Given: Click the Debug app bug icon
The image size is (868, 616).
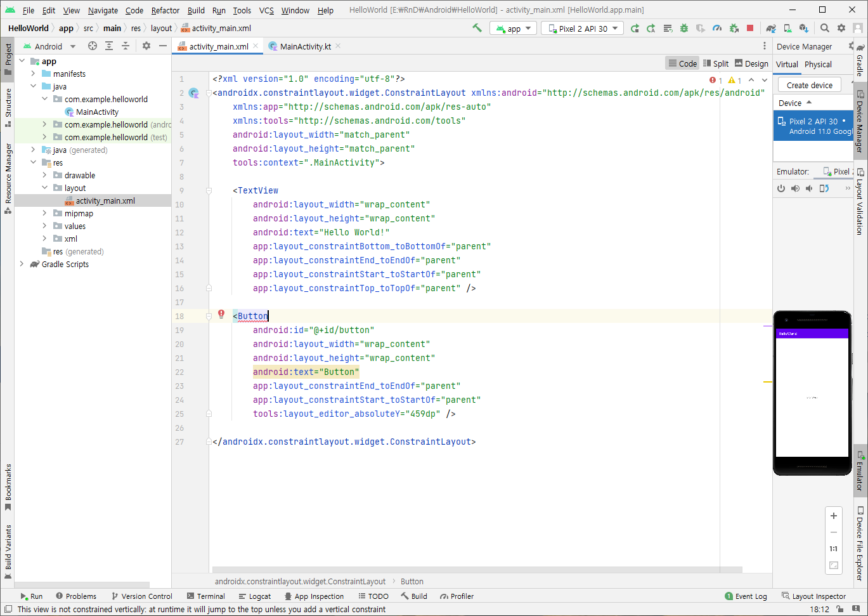Looking at the screenshot, I should coord(684,28).
